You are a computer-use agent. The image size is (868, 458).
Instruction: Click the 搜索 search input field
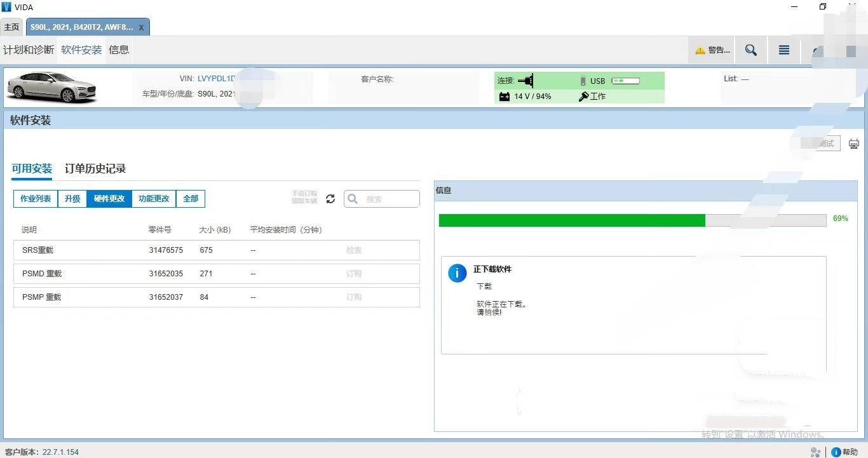[x=382, y=199]
